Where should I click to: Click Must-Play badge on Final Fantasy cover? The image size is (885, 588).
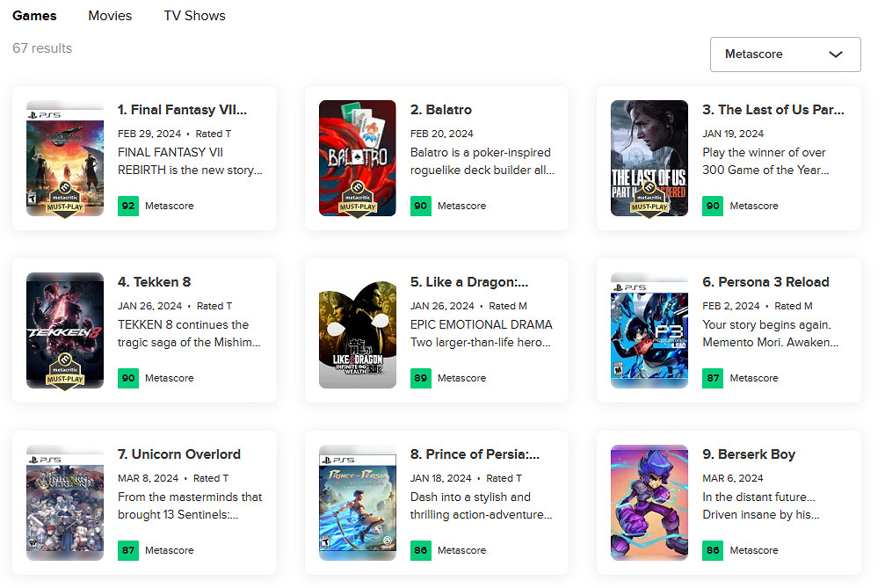(65, 200)
